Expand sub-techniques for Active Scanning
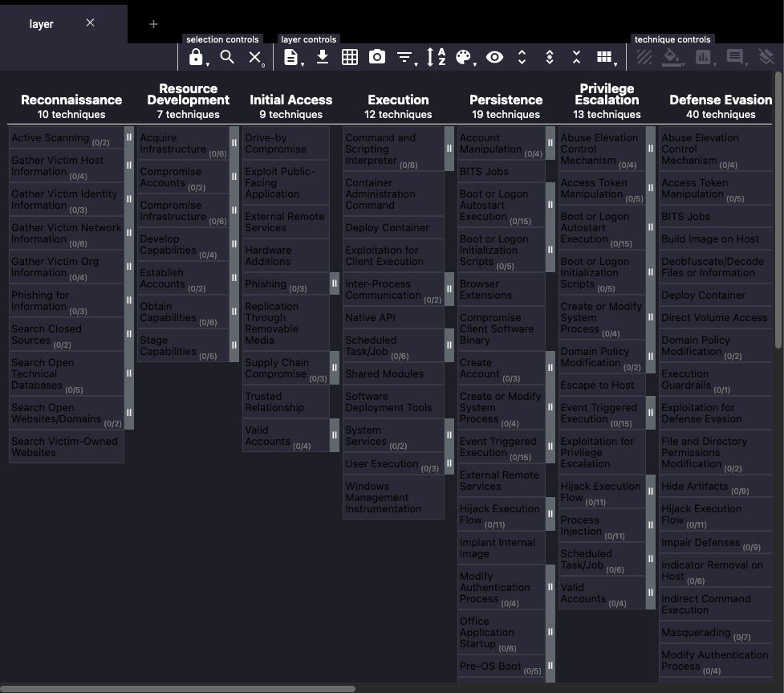 pos(129,138)
